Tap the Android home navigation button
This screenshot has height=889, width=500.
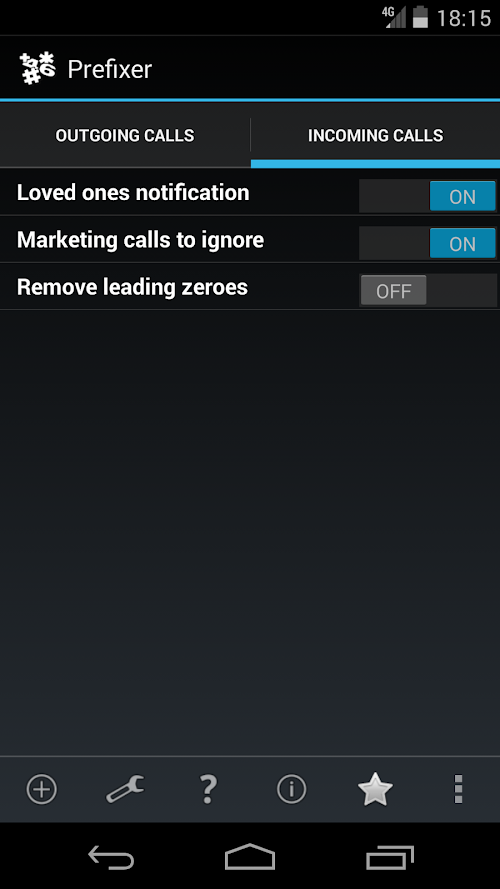pos(249,857)
